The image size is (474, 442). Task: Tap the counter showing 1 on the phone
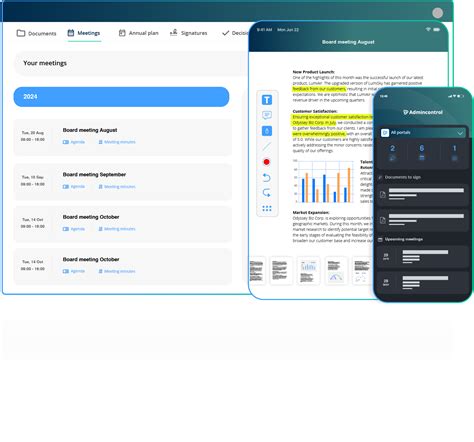tap(454, 152)
